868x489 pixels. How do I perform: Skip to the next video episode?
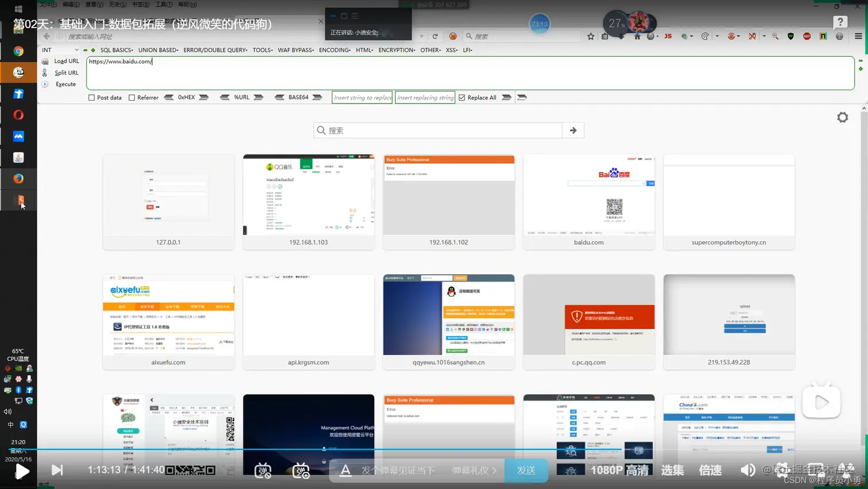(57, 470)
